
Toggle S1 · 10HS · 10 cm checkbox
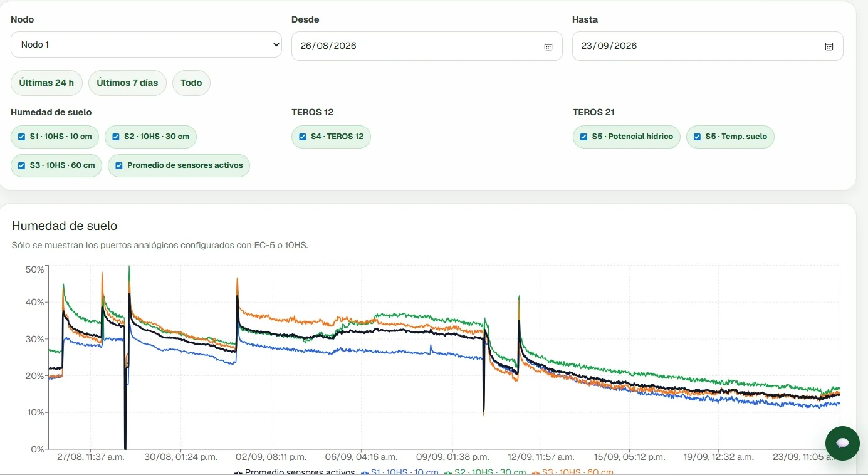pyautogui.click(x=22, y=137)
